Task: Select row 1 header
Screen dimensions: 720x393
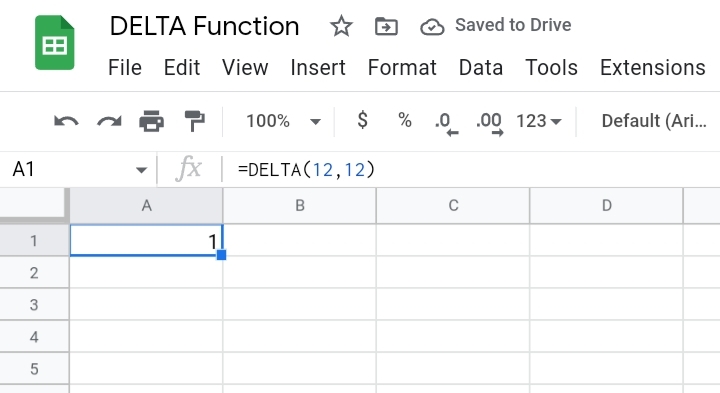Action: pos(34,240)
